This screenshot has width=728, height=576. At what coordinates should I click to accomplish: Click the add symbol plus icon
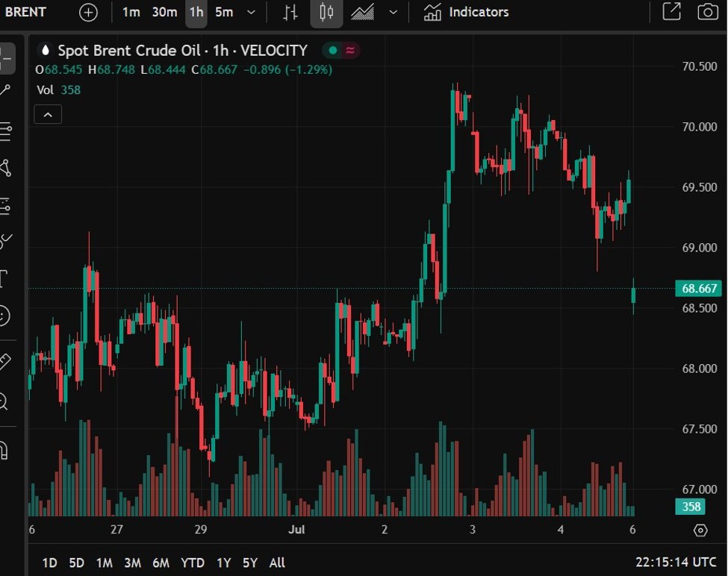(x=88, y=12)
